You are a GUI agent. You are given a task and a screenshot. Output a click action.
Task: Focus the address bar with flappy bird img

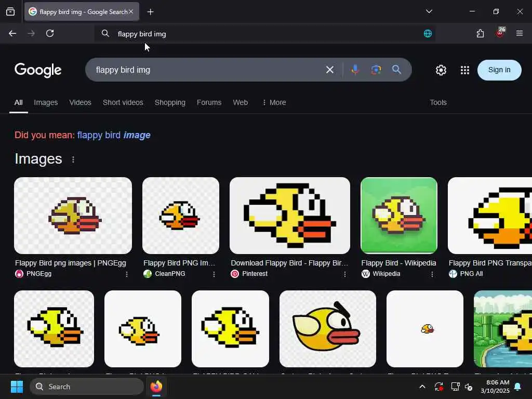[264, 34]
